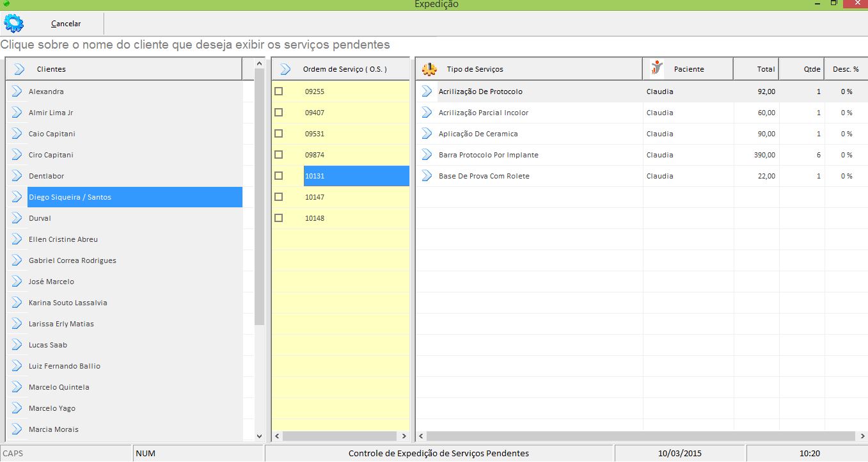This screenshot has width=868, height=462.
Task: Click arrow icon beside Acrilização De Protocolo
Action: point(427,92)
